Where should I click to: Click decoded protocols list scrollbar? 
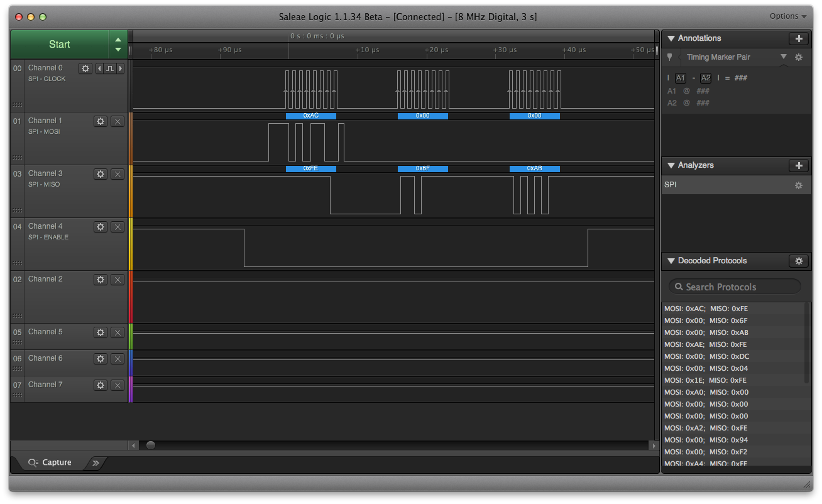coord(808,343)
